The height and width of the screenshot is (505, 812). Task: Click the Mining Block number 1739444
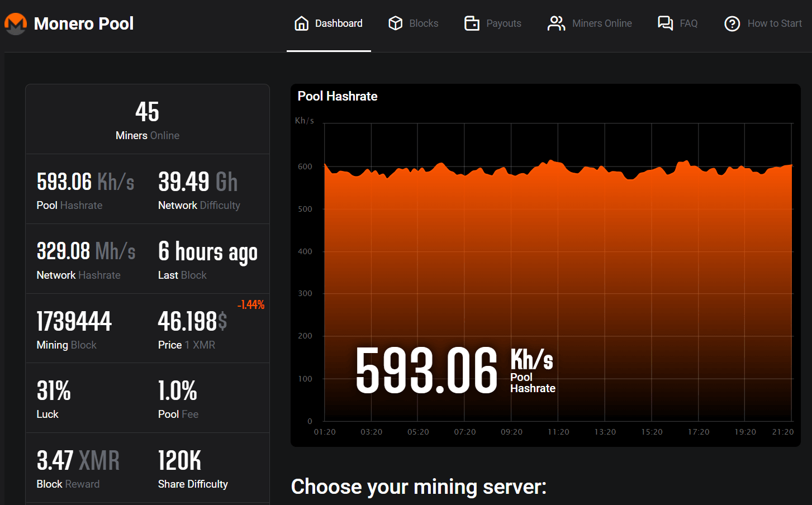click(x=74, y=321)
